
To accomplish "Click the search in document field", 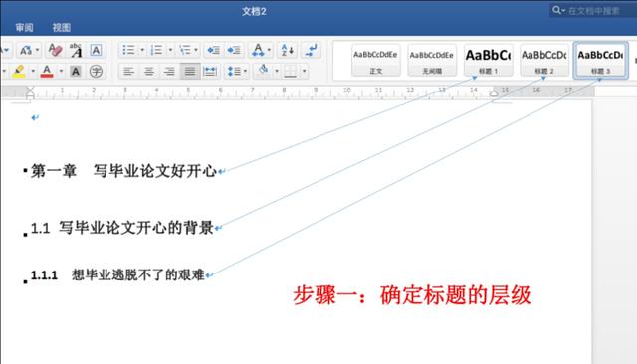I will (593, 11).
